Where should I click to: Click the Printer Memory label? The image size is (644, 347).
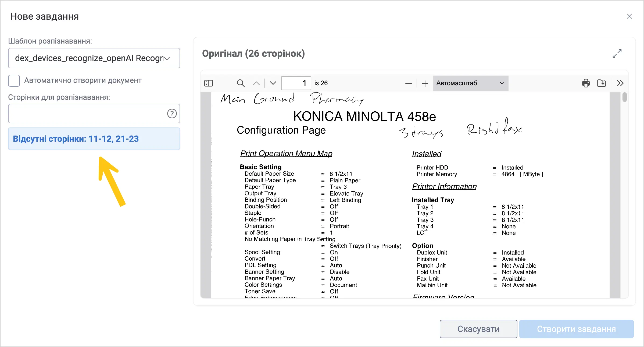(437, 174)
